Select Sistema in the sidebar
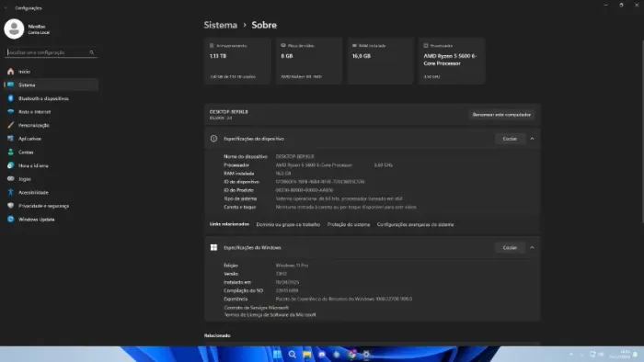644x362 pixels. (x=51, y=85)
